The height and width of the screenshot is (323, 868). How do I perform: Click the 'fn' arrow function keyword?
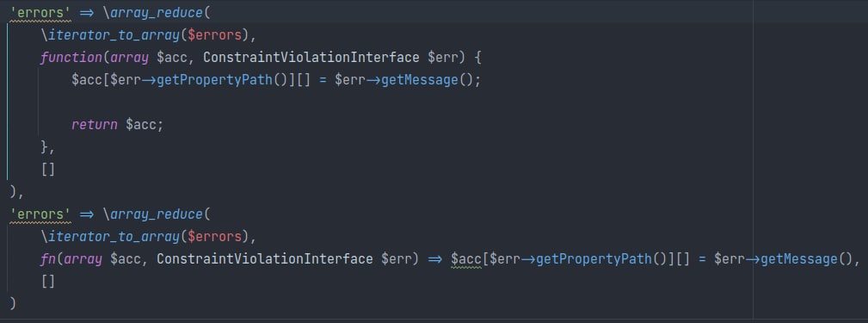coord(47,259)
